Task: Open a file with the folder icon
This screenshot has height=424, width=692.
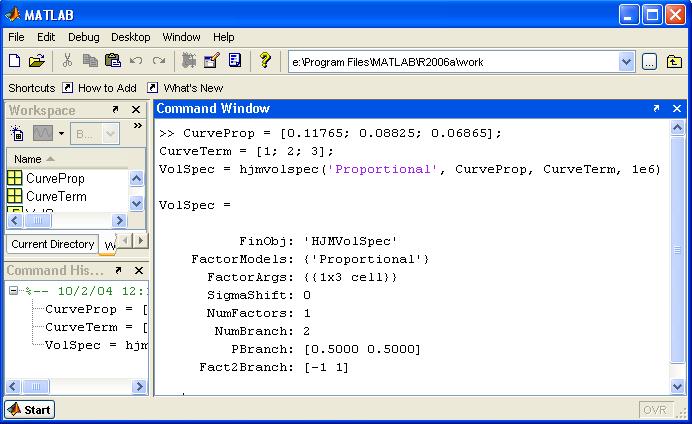Action: (37, 60)
